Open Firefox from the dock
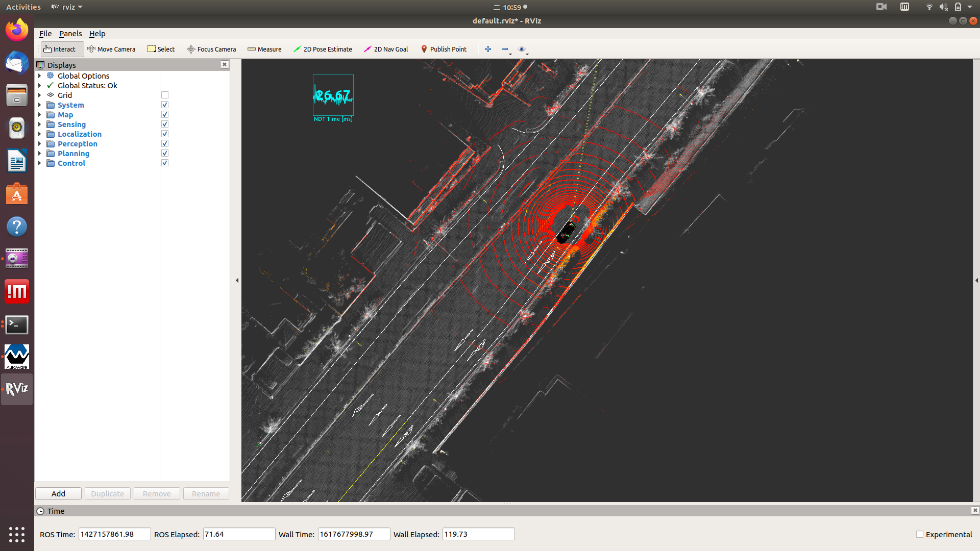The height and width of the screenshot is (551, 980). click(17, 30)
